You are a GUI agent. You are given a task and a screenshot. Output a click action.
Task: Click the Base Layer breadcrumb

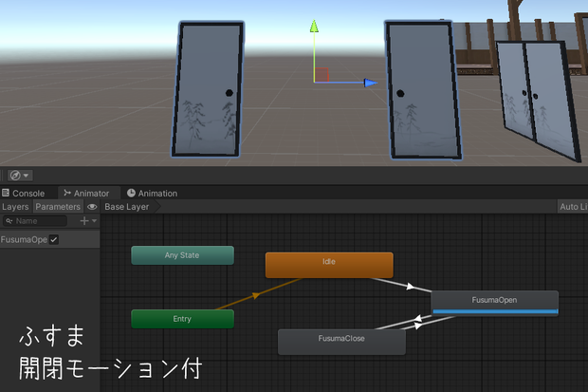[x=127, y=207]
